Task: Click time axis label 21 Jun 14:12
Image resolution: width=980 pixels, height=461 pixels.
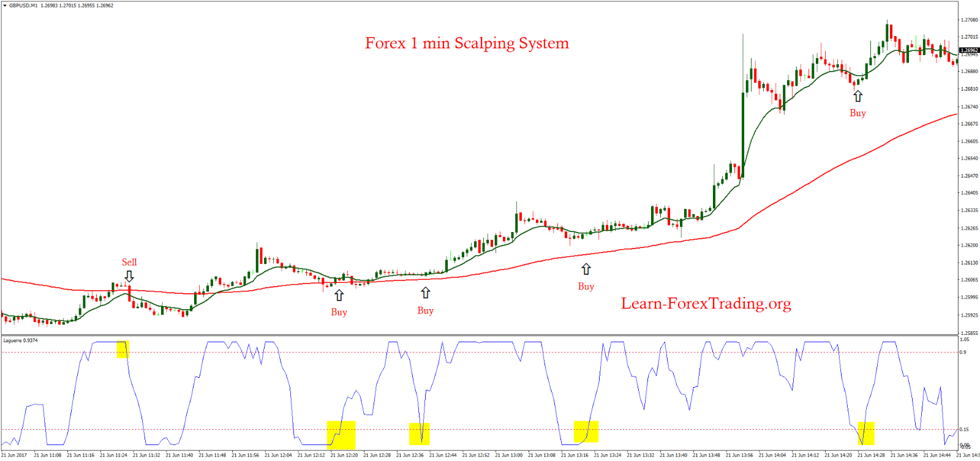Action: pos(805,455)
